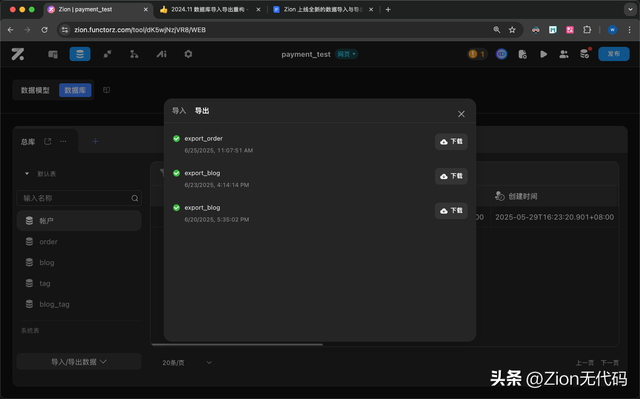640x399 pixels.
Task: Click the 6/23/2025 export_blog entry name
Action: pyautogui.click(x=202, y=173)
